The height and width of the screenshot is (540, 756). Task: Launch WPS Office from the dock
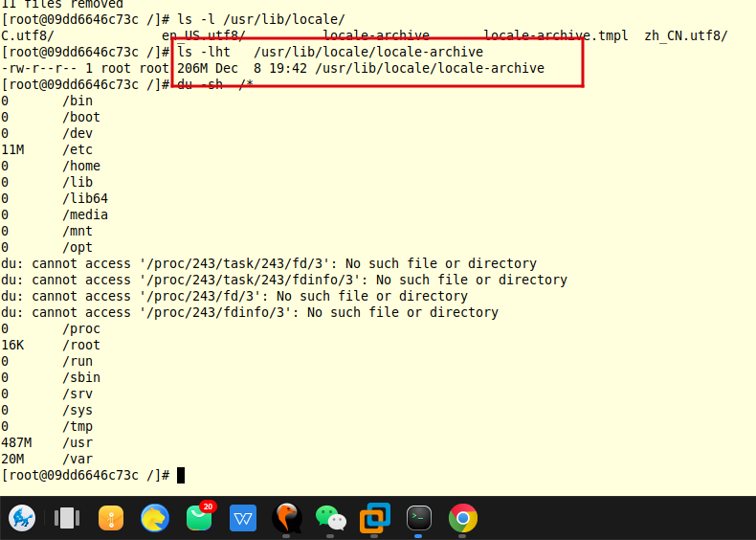243,518
